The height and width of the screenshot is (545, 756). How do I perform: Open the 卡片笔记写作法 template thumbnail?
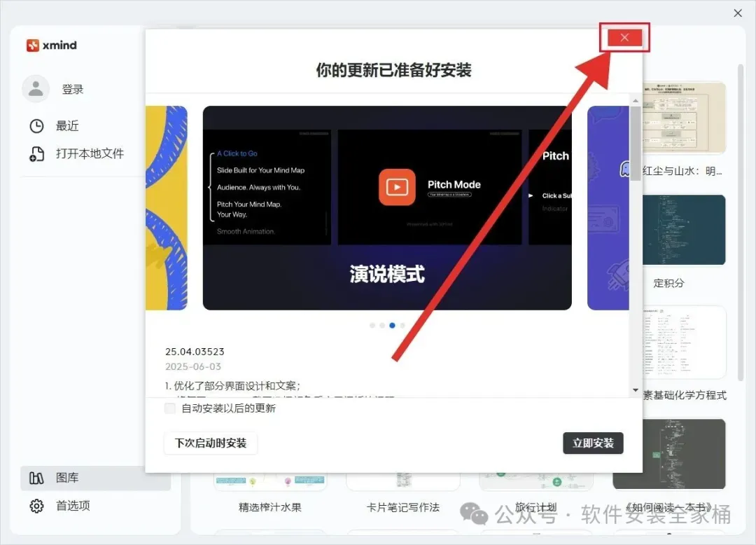[403, 481]
